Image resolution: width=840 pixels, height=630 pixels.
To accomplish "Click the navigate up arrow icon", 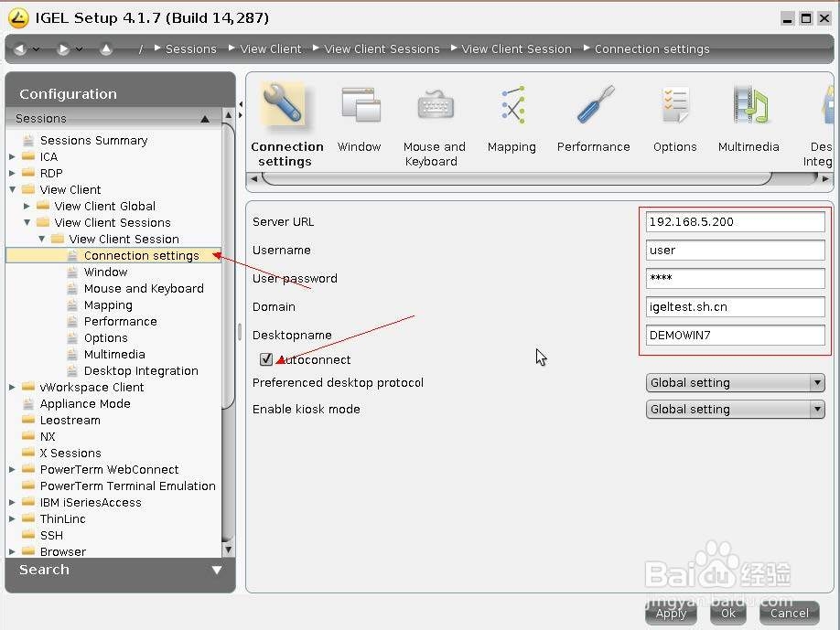I will (x=106, y=49).
